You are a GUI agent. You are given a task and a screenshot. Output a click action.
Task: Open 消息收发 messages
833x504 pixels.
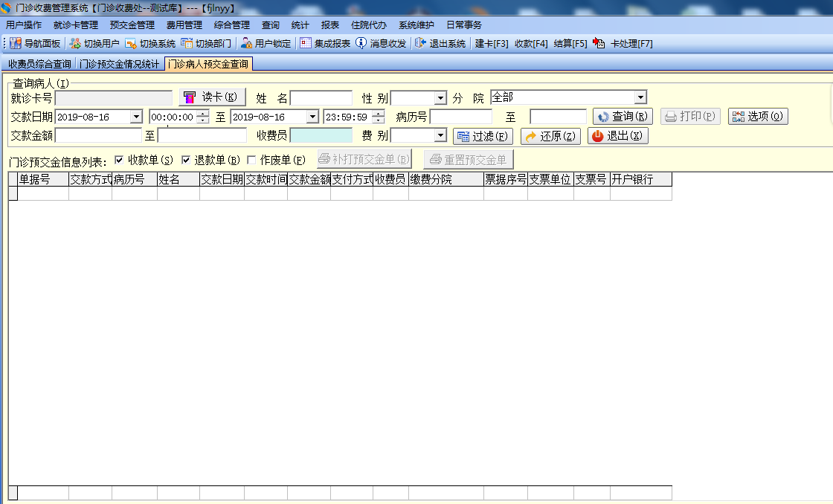[x=381, y=44]
